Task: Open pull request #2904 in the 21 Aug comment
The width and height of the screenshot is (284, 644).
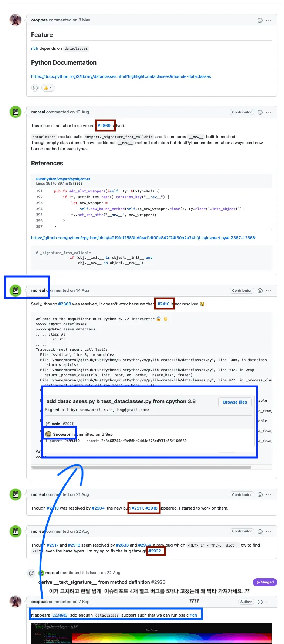Action: tap(98, 508)
